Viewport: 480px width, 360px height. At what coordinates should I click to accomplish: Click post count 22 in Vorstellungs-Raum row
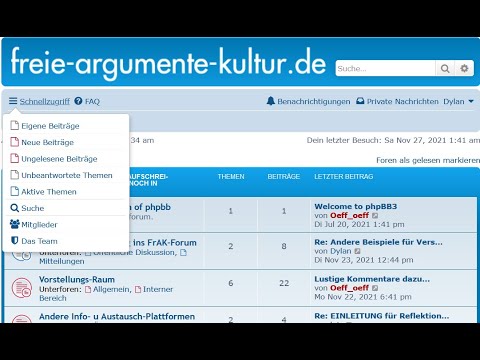pos(284,283)
